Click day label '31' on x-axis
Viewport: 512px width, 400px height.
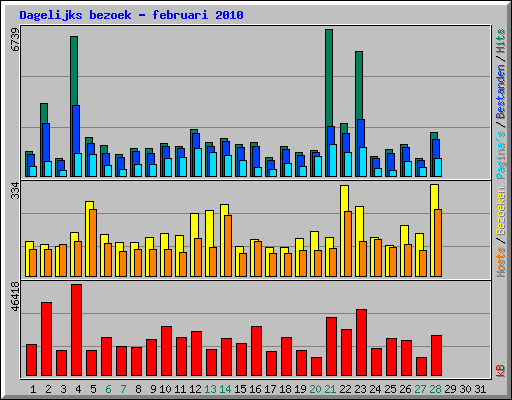pyautogui.click(x=480, y=389)
